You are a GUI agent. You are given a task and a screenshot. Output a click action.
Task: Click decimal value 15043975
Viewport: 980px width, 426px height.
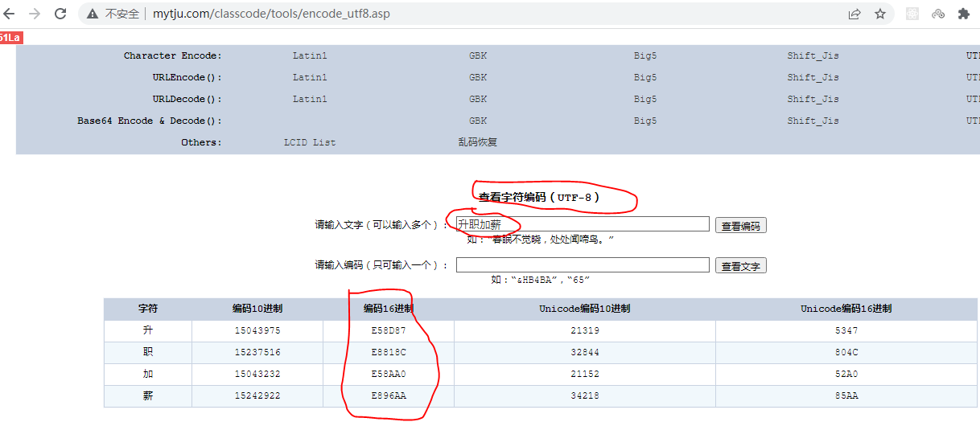coord(257,330)
